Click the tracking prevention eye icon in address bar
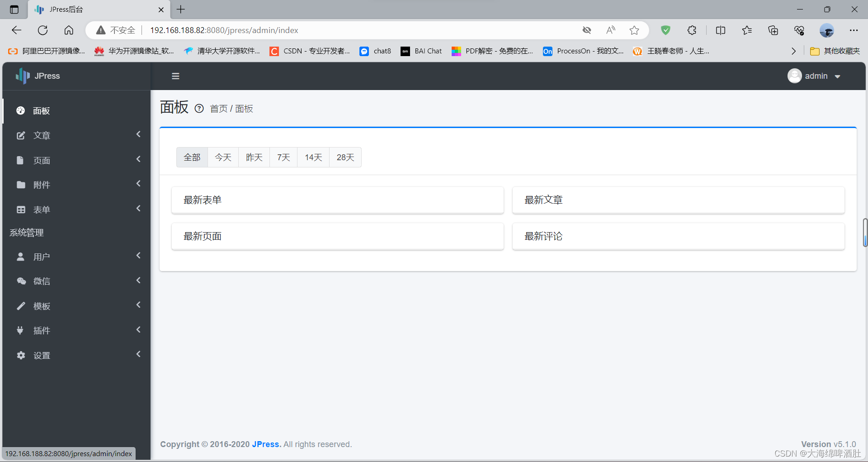Image resolution: width=868 pixels, height=462 pixels. point(587,30)
